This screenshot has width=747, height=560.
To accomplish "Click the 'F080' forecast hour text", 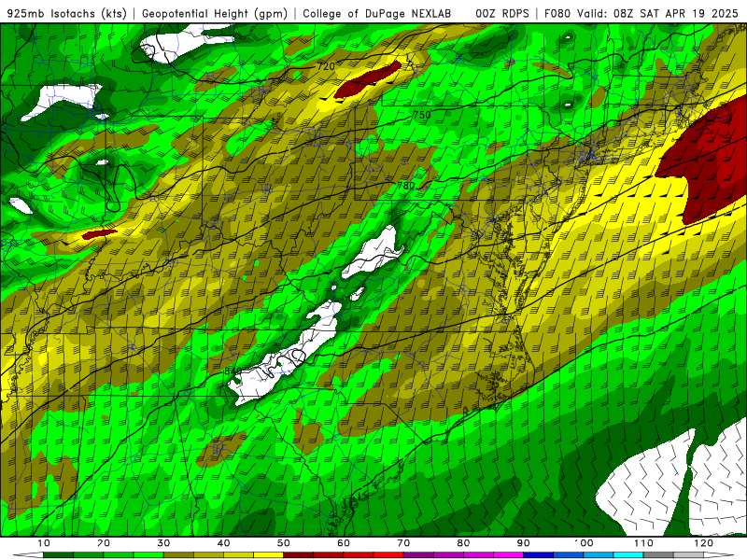I will (x=557, y=14).
